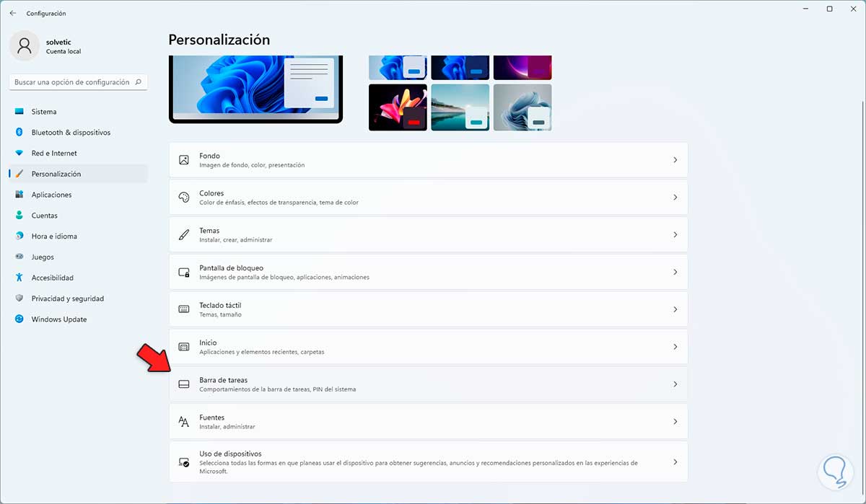Click the Cuentas sidebar label
This screenshot has height=504, width=866.
pyautogui.click(x=45, y=216)
